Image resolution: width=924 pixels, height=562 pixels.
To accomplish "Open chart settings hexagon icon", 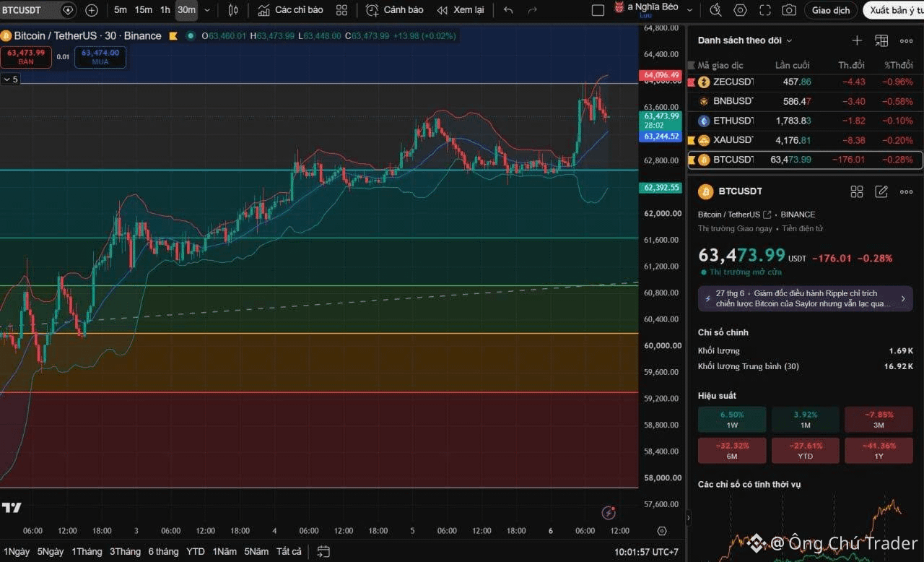I will [740, 10].
